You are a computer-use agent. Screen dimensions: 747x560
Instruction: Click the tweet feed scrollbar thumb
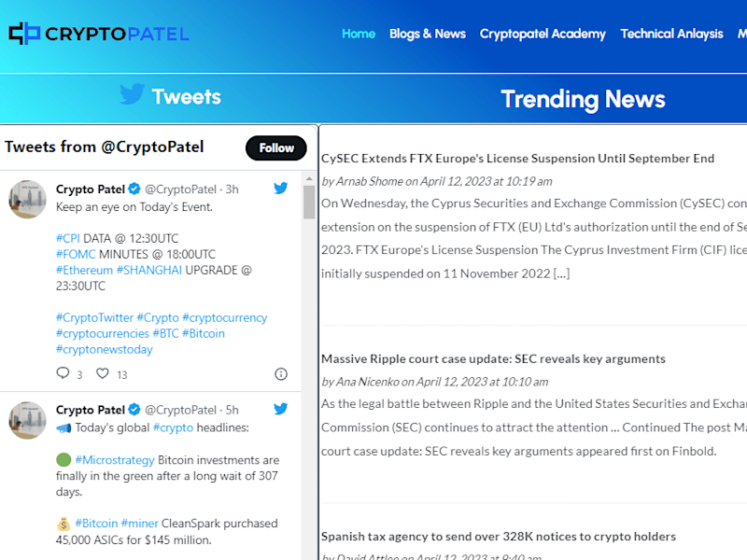click(309, 202)
